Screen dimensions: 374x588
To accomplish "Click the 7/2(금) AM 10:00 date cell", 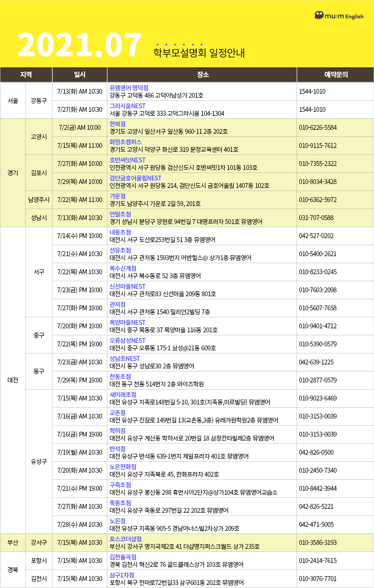I will (x=80, y=128).
